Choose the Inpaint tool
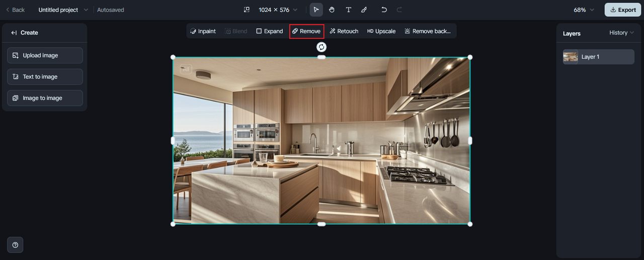Screen dimensions: 644x260 [203, 31]
